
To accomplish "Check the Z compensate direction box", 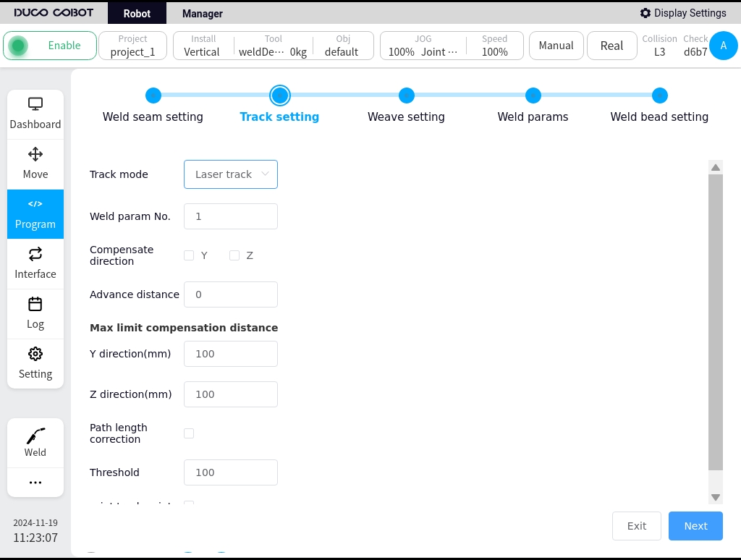I will click(234, 255).
